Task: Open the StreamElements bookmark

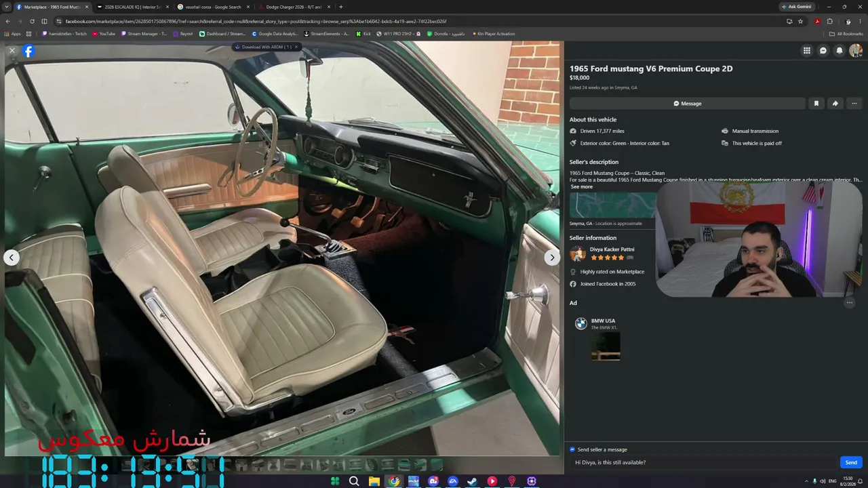Action: tap(327, 34)
